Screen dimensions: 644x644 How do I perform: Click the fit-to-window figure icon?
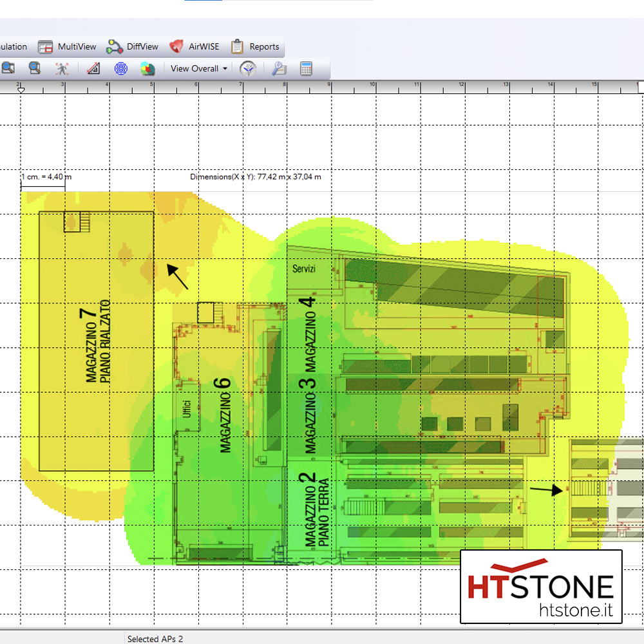tap(62, 69)
